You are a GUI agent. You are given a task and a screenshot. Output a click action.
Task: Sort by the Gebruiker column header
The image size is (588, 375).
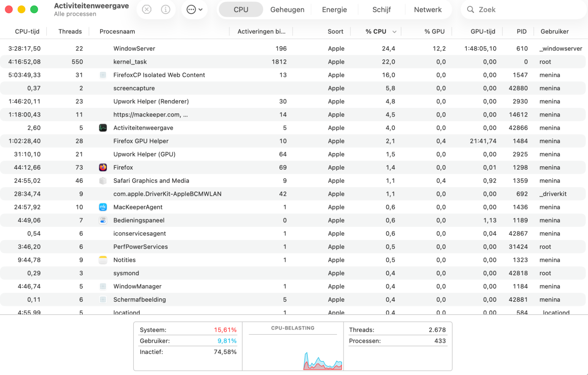[554, 31]
